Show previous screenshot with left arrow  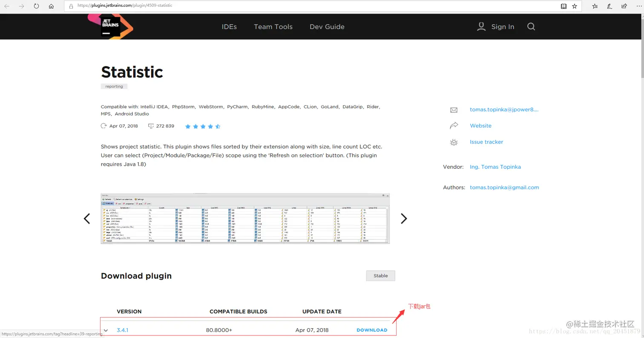point(87,219)
